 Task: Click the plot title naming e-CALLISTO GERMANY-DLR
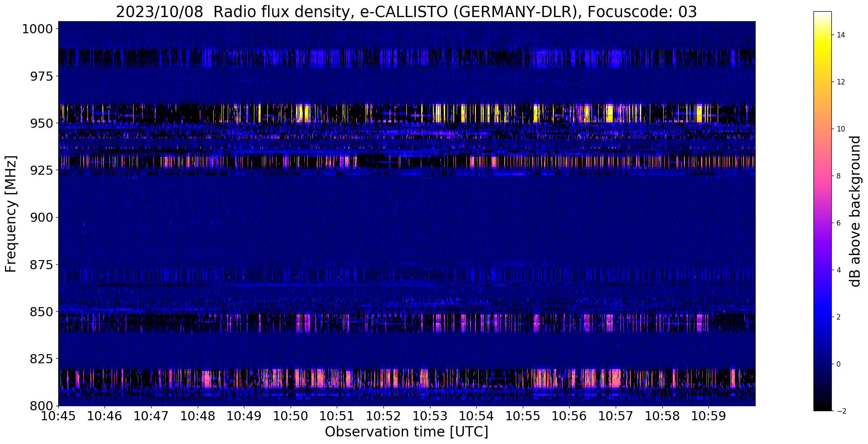406,12
